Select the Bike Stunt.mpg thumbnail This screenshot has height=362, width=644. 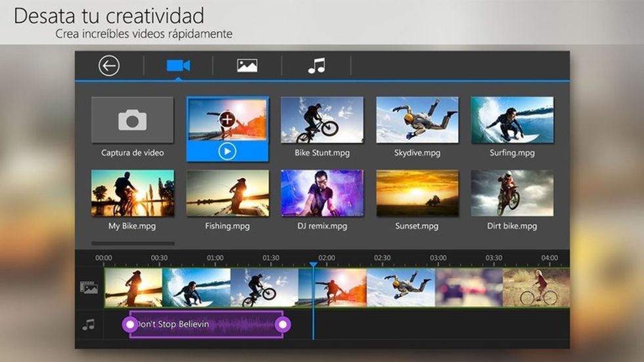(x=322, y=121)
